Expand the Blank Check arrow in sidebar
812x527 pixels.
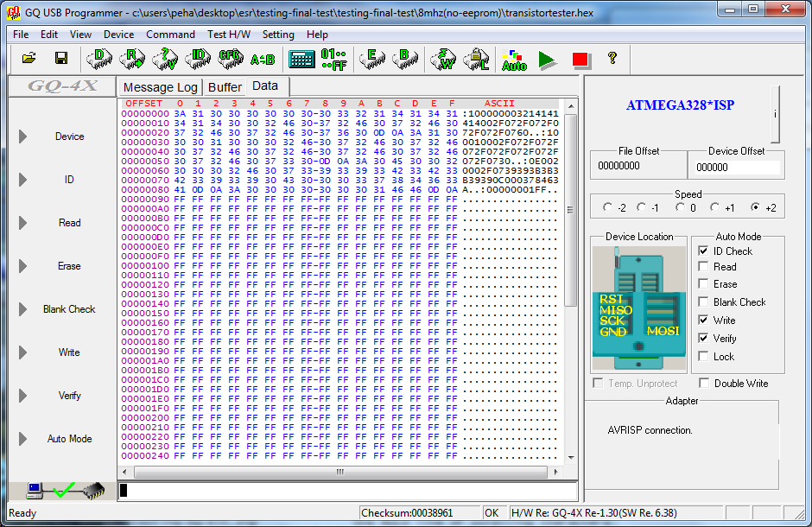(x=23, y=309)
